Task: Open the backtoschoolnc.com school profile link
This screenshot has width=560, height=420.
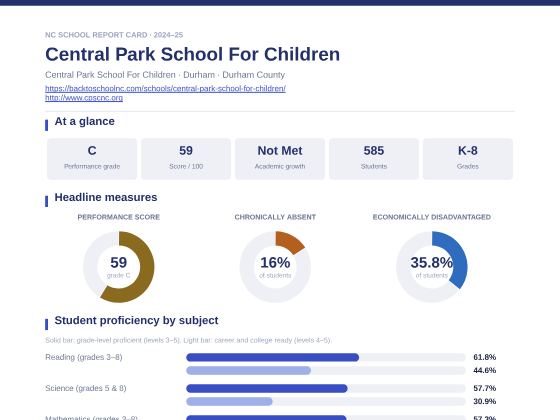Action: click(x=165, y=88)
